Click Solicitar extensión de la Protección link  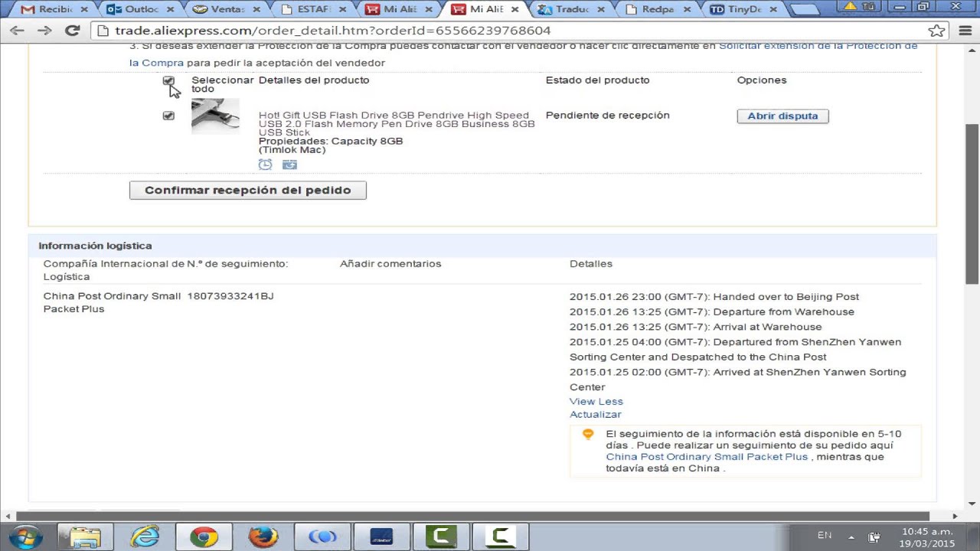click(818, 46)
